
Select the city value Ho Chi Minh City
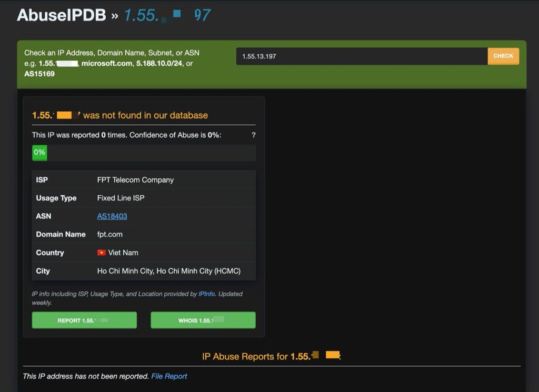click(169, 271)
